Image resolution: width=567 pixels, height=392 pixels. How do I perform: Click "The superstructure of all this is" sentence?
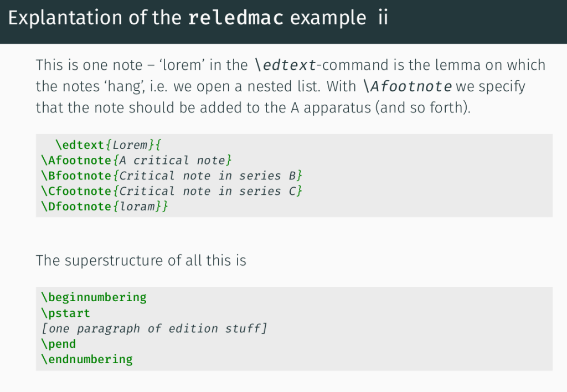pyautogui.click(x=141, y=260)
